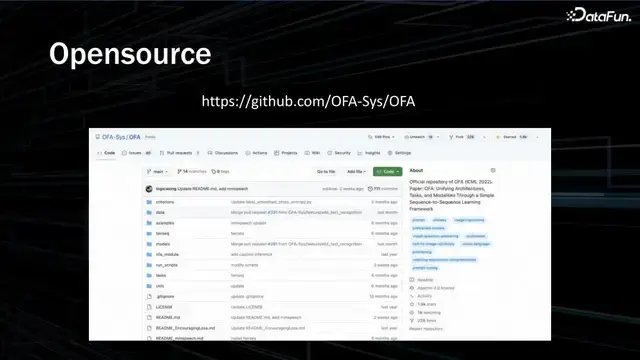Click the folder icon beside run_scripts

(x=149, y=265)
